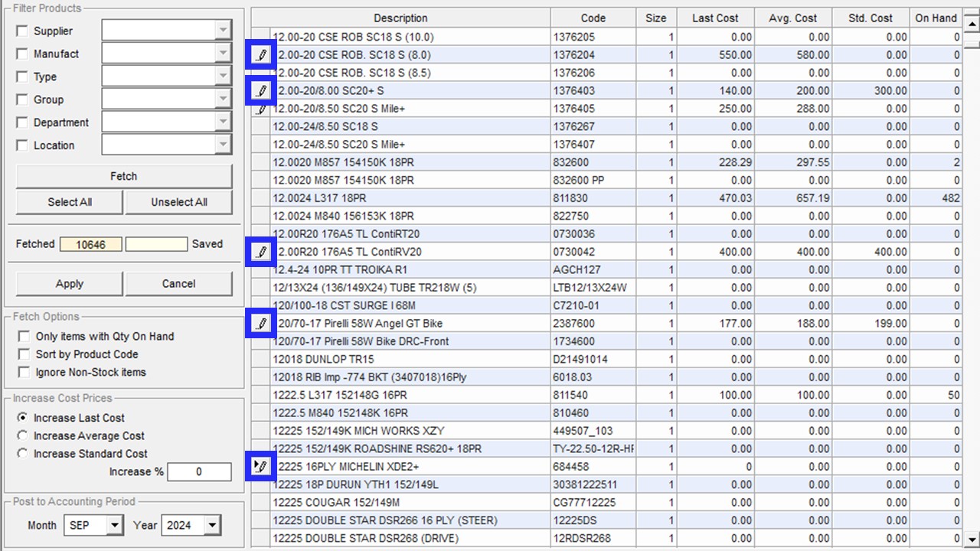Open the Department dropdown
This screenshot has height=551, width=980.
pyautogui.click(x=223, y=122)
